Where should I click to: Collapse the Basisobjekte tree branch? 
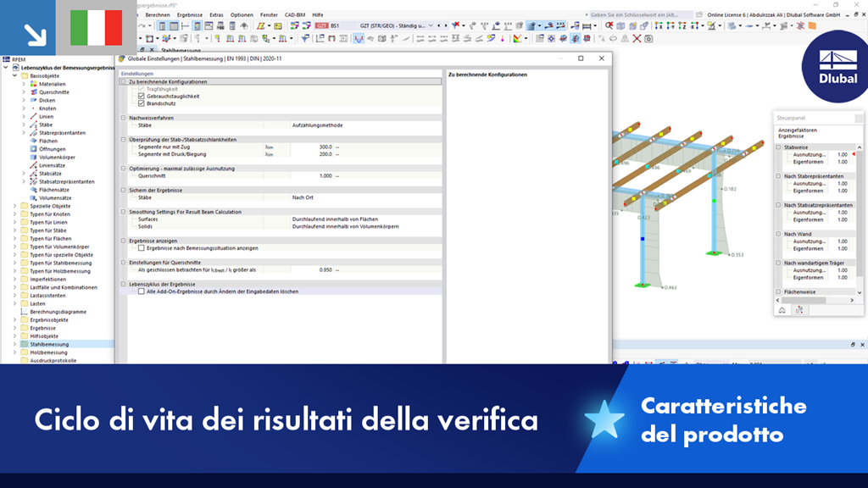pos(14,75)
